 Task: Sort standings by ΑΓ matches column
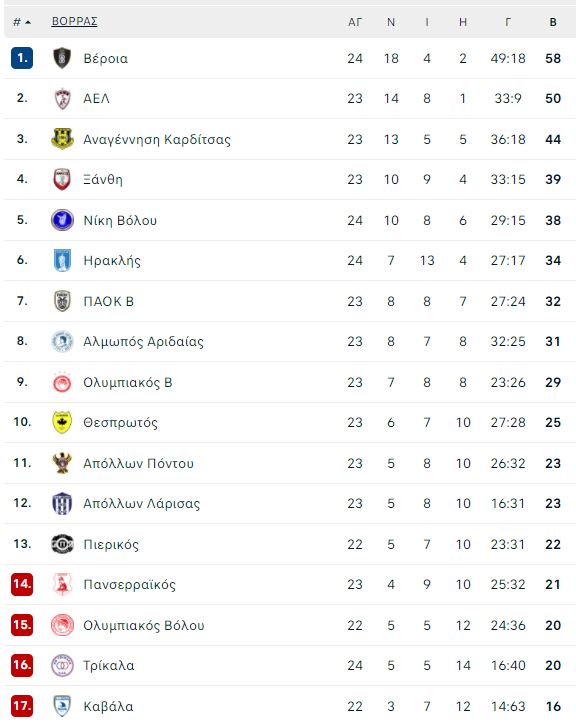[355, 22]
